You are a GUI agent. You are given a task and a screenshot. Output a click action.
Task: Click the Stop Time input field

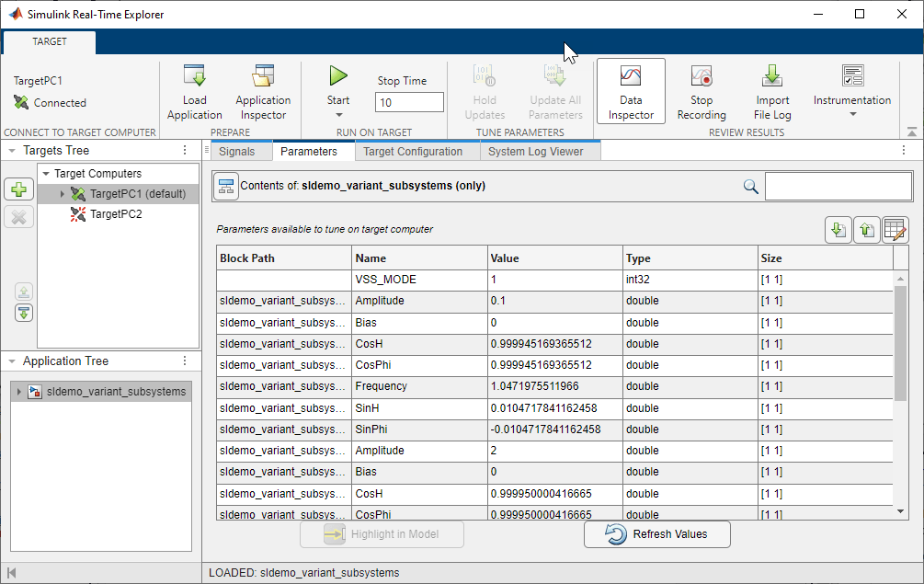[x=409, y=103]
